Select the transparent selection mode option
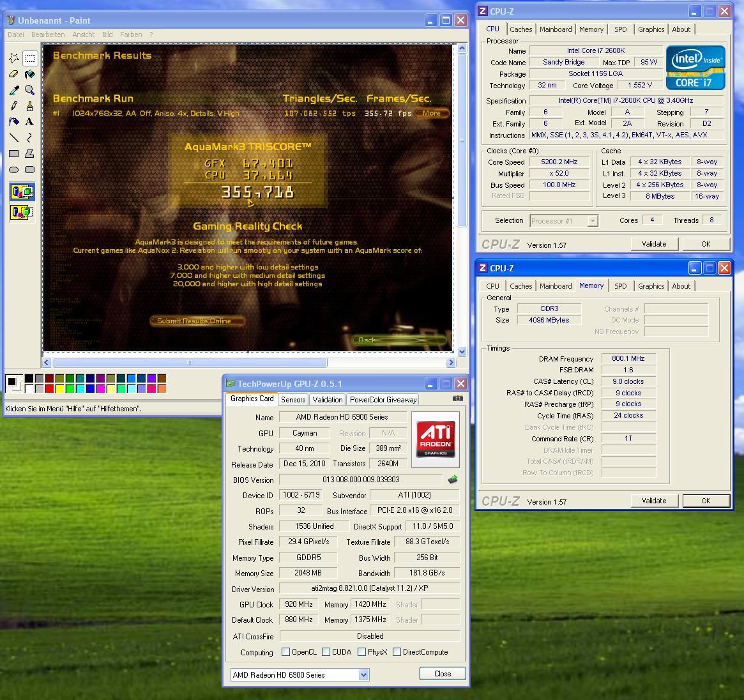The width and height of the screenshot is (744, 700). pyautogui.click(x=22, y=211)
